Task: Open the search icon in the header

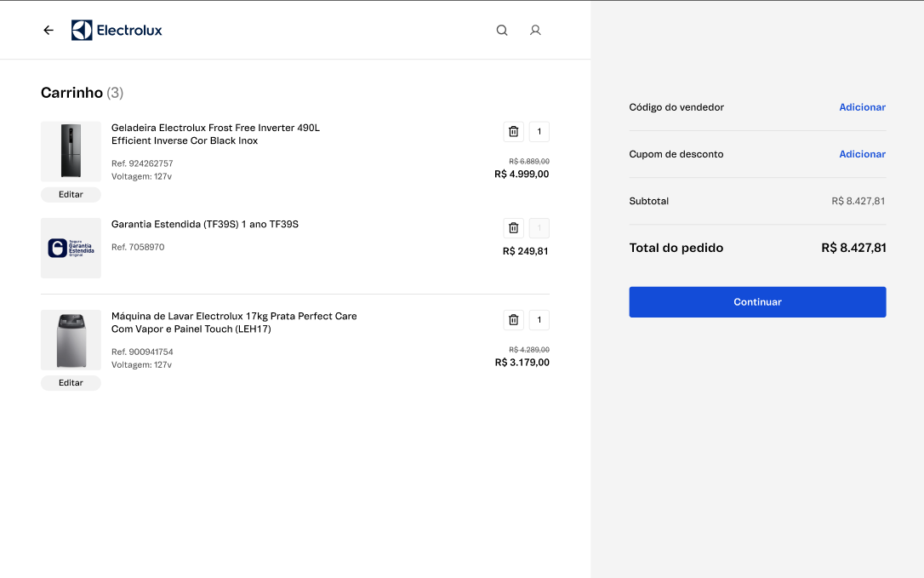Action: pyautogui.click(x=501, y=30)
